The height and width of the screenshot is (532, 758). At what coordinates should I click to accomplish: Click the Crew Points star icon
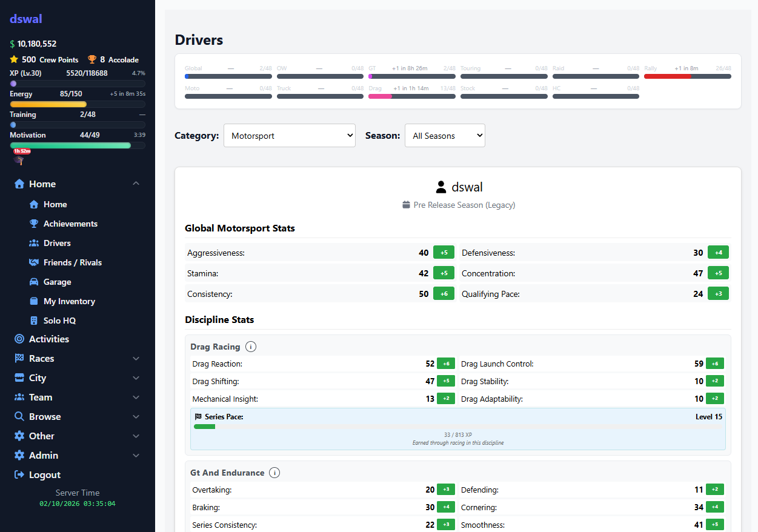pyautogui.click(x=14, y=59)
